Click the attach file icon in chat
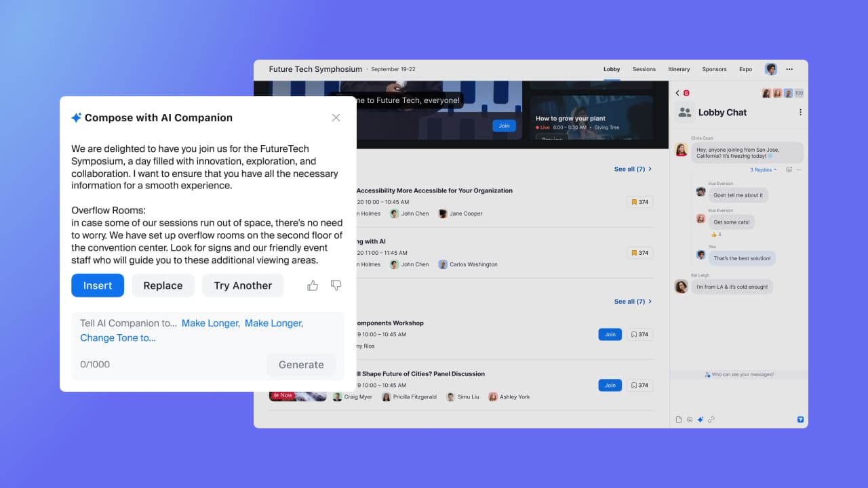Screen dimensions: 868x488 [679, 420]
